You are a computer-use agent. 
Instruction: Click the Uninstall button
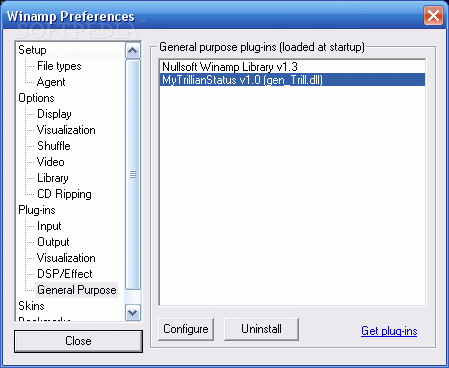pos(261,329)
